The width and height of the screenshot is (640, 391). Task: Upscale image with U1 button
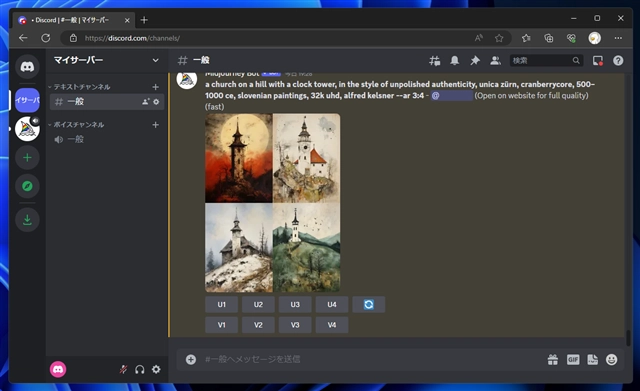click(222, 304)
